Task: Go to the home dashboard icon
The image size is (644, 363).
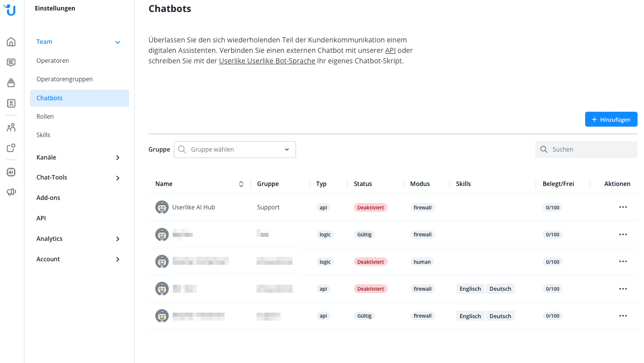Action: coord(11,42)
